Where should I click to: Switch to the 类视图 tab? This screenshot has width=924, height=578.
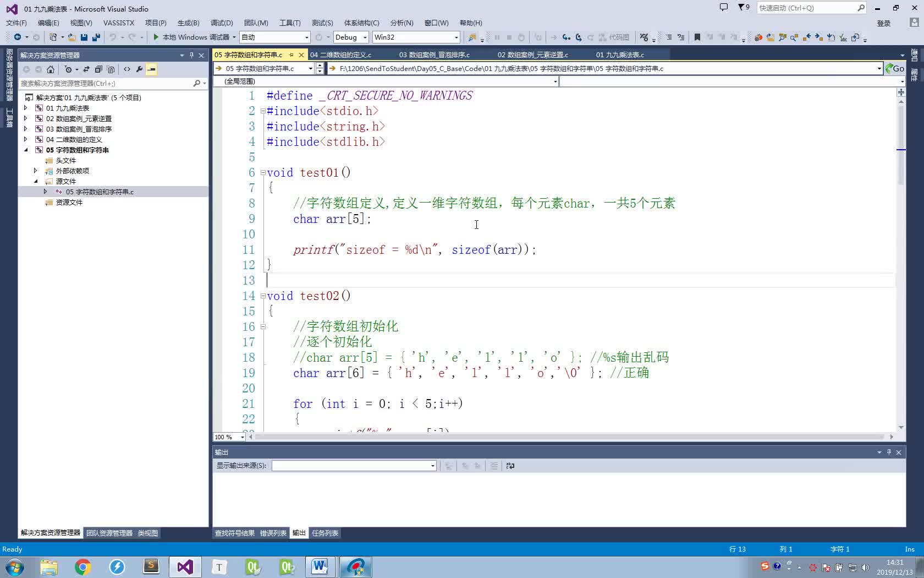(x=147, y=533)
